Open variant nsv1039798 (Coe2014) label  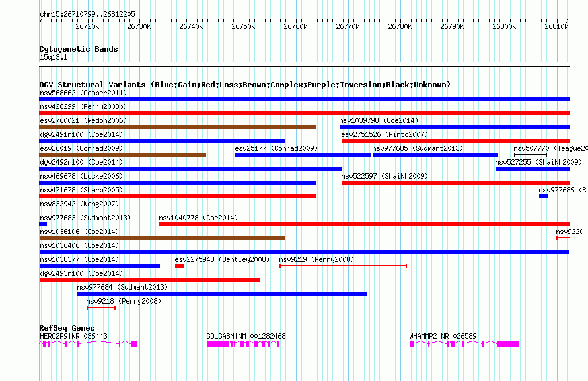click(x=379, y=120)
